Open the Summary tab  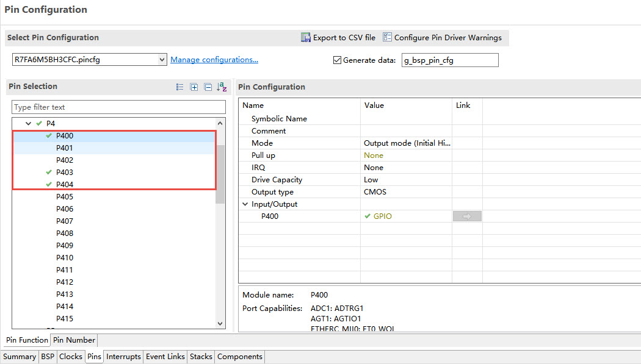coord(19,357)
